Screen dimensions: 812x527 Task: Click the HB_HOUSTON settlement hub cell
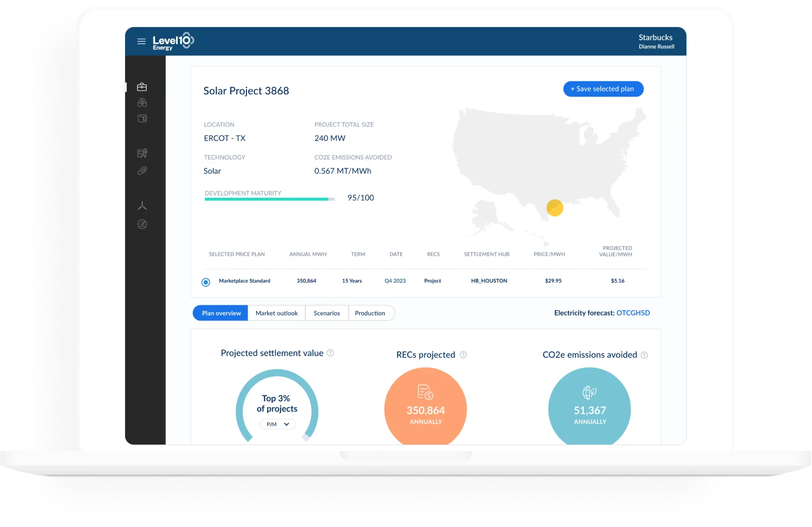[489, 281]
